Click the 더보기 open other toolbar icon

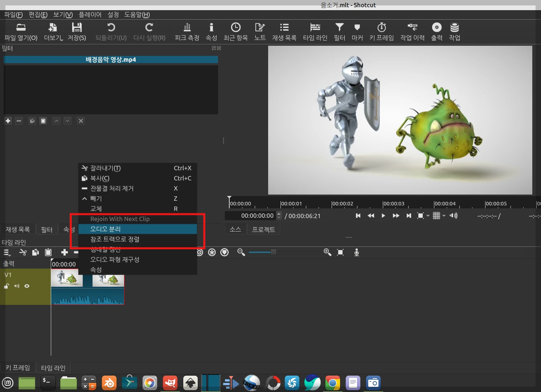pos(53,32)
